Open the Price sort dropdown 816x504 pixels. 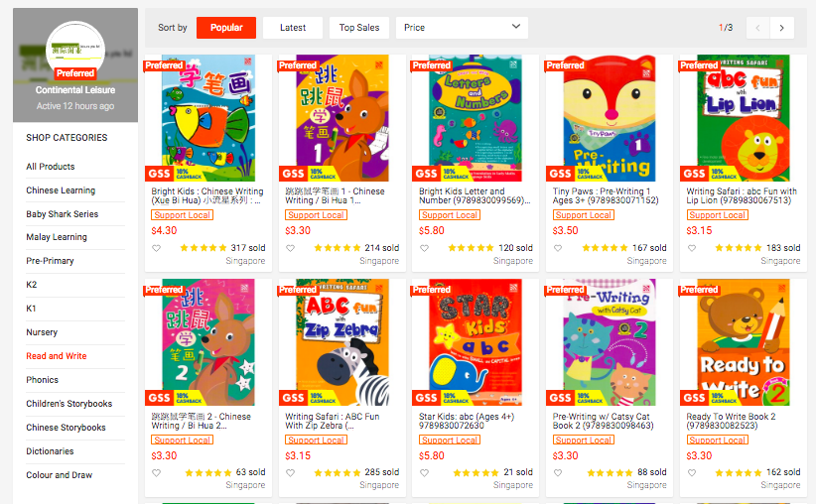462,28
